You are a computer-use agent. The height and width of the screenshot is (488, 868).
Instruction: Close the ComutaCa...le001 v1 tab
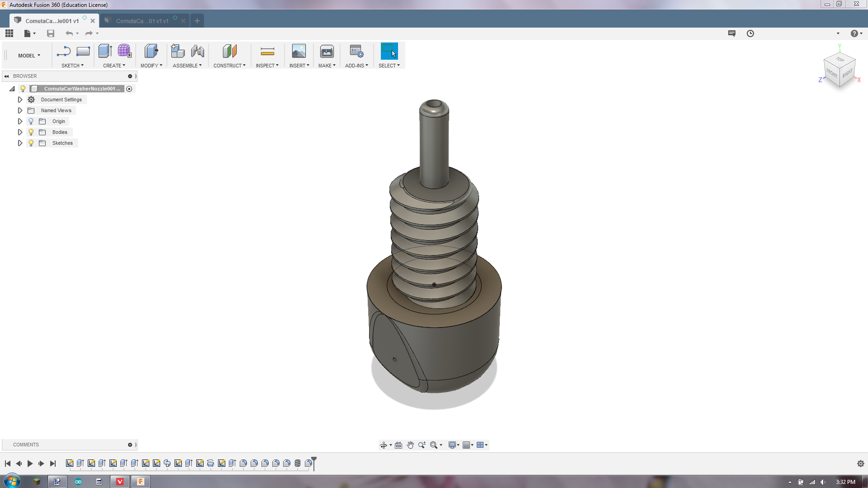pyautogui.click(x=93, y=21)
